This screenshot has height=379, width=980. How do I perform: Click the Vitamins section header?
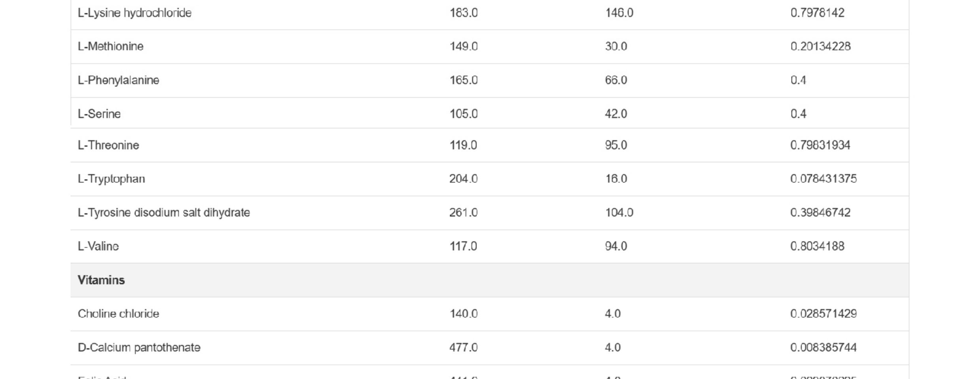[101, 280]
